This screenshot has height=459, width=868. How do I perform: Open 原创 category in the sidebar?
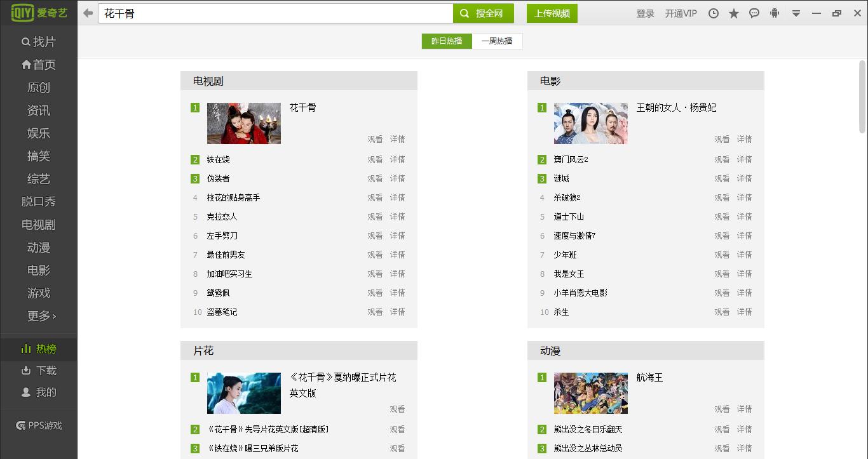(x=39, y=88)
